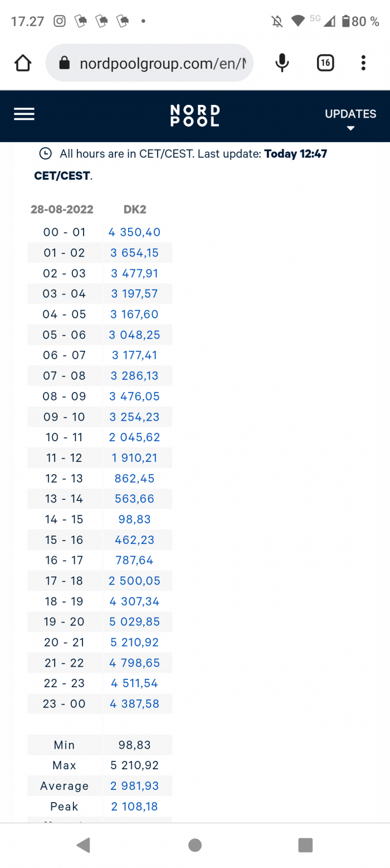Screen dimensions: 390x868
Task: Open the Nord Pool hamburger menu
Action: click(24, 114)
